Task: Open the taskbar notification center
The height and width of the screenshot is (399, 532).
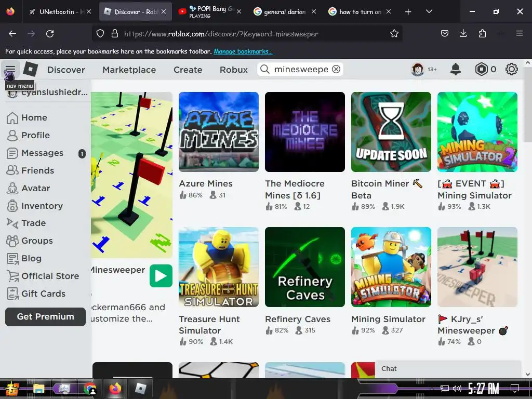Action: [x=515, y=389]
